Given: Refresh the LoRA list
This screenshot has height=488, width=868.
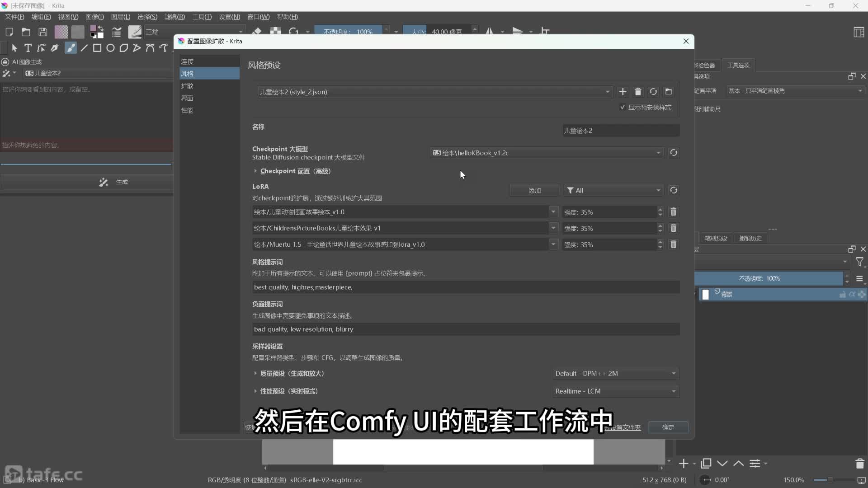Looking at the screenshot, I should coord(674,190).
